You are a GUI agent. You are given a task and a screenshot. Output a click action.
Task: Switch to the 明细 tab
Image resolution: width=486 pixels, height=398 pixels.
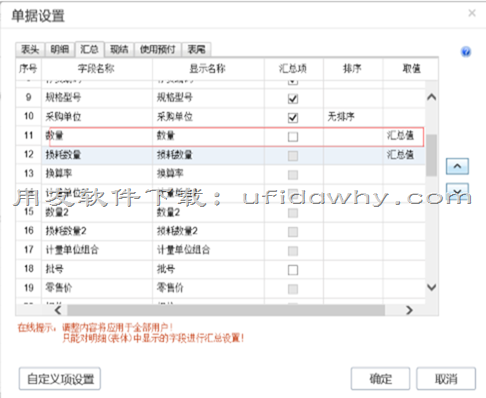click(60, 50)
